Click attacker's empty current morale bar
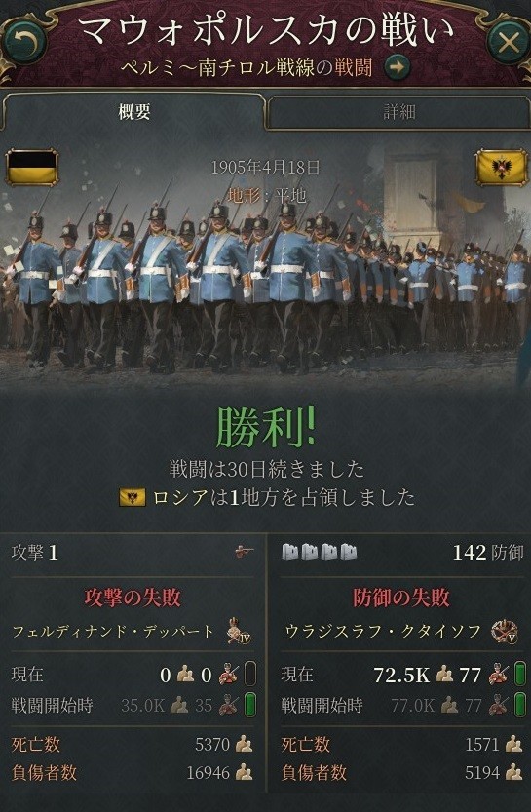The width and height of the screenshot is (531, 812). pyautogui.click(x=250, y=675)
